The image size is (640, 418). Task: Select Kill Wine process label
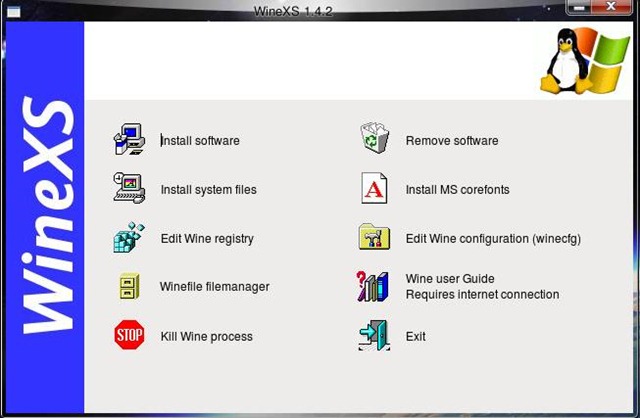click(207, 337)
